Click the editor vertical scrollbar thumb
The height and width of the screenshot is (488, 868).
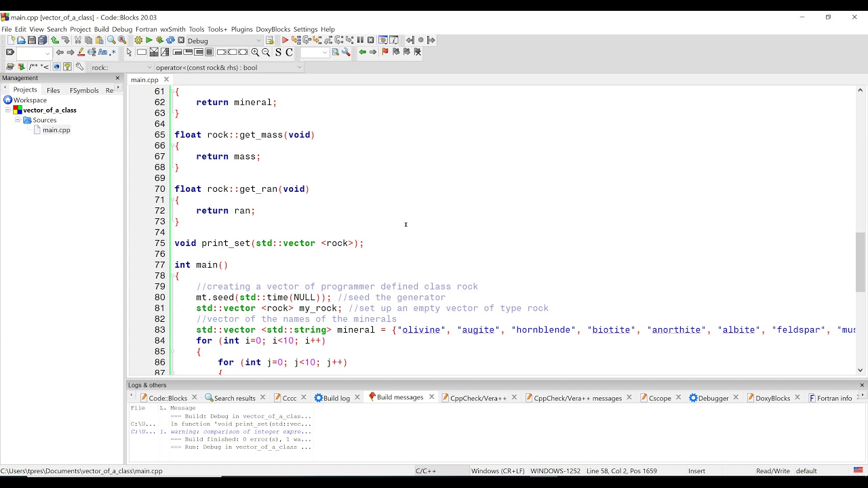[861, 262]
